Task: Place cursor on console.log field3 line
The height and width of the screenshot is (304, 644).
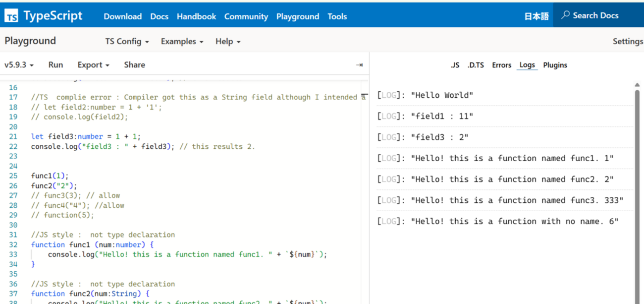Action: coord(143,146)
